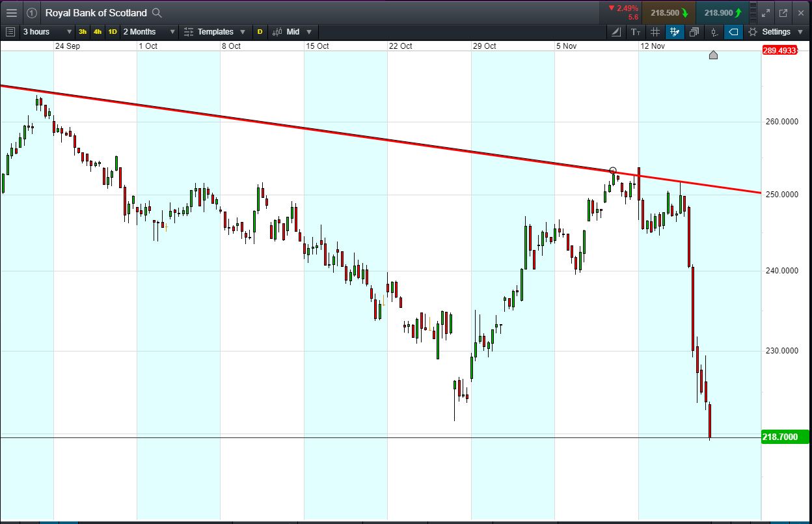Open the overlapping windows compare icon
The image size is (812, 524).
click(x=694, y=31)
